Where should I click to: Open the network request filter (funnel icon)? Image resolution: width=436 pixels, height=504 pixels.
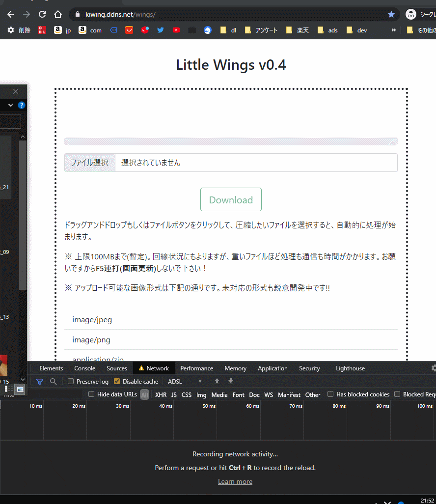(x=39, y=381)
